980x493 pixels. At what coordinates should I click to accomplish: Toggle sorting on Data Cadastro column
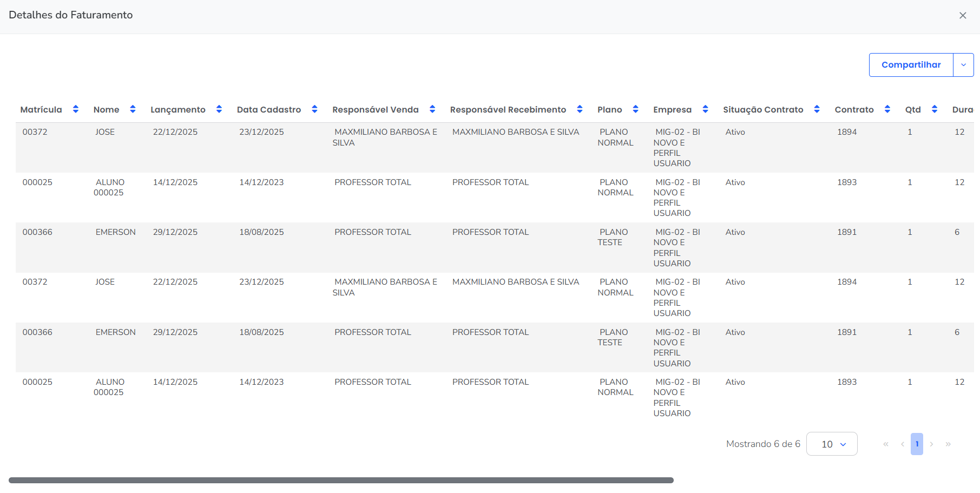(314, 109)
